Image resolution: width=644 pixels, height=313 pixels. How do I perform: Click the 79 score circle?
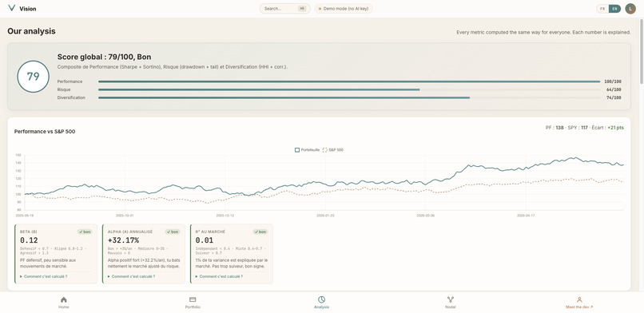pyautogui.click(x=34, y=77)
